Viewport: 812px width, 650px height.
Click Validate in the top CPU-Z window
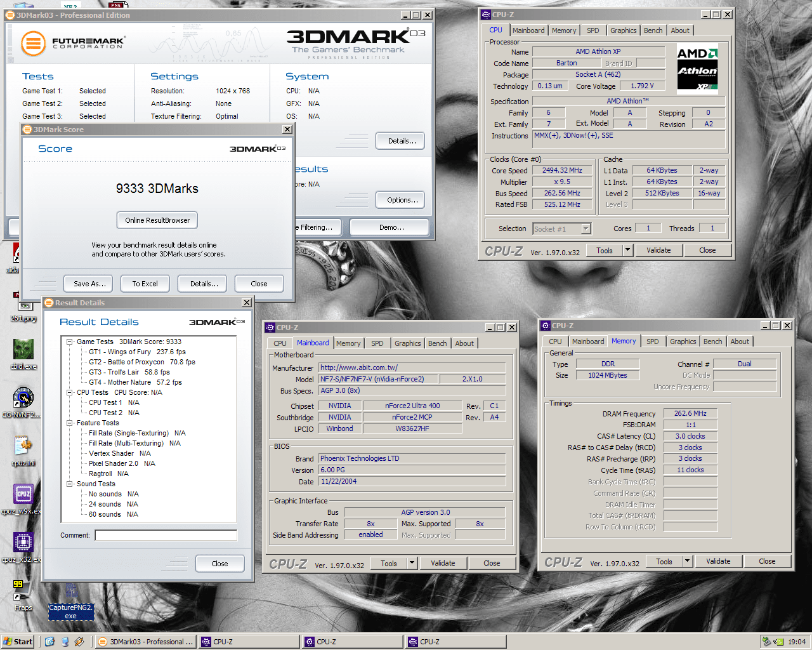658,250
